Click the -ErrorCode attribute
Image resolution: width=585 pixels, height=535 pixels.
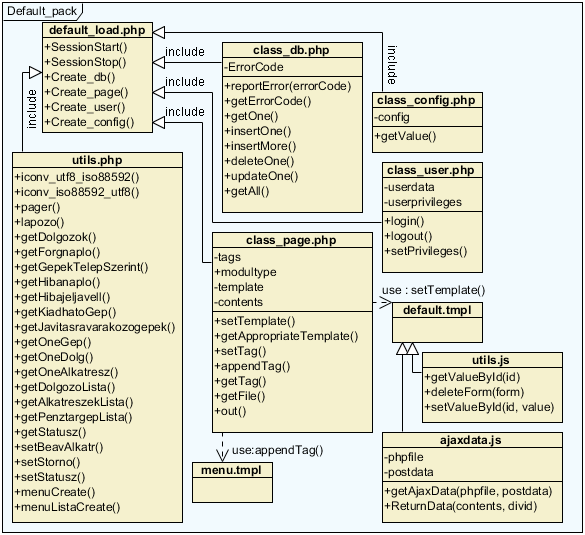[254, 67]
